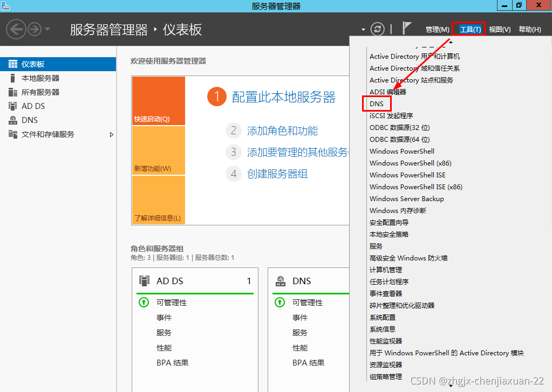Click DNS tile header icon
The height and width of the screenshot is (392, 552).
280,281
